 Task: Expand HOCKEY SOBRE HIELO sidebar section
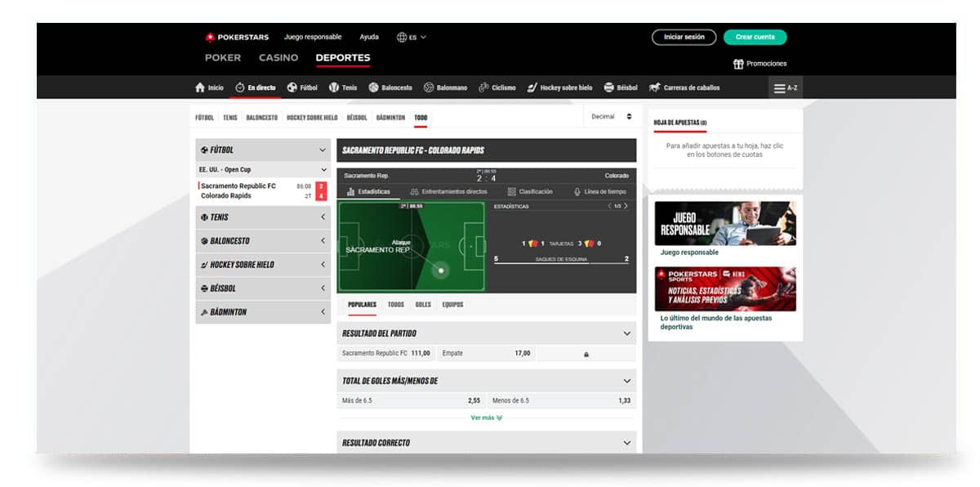(x=263, y=265)
